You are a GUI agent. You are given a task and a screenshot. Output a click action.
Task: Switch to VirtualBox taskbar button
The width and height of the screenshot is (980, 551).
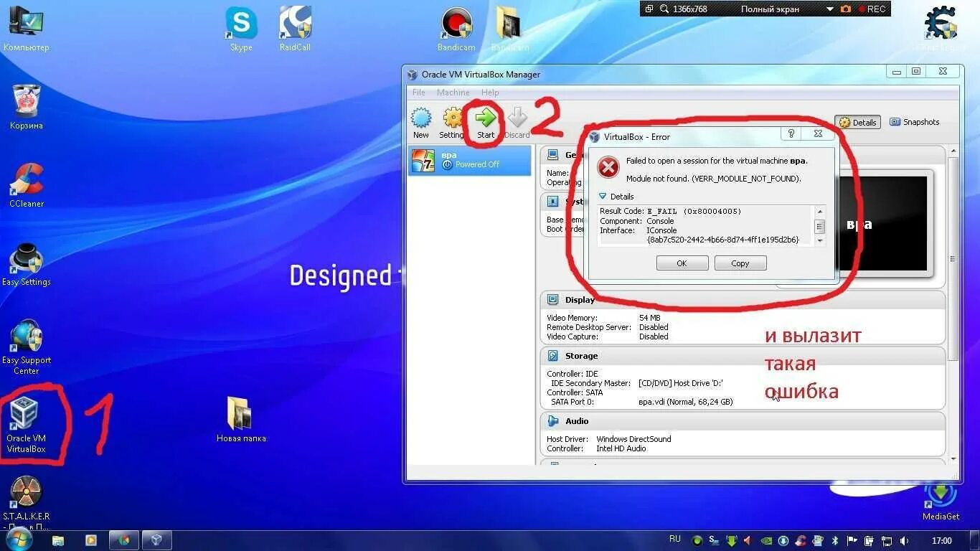(x=157, y=540)
